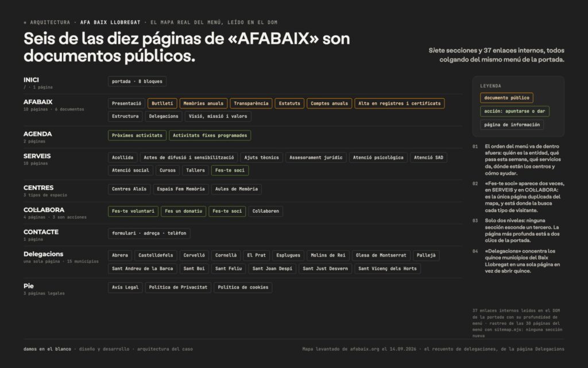The height and width of the screenshot is (368, 588).
Task: Click the Cornellà chip
Action: tap(226, 255)
